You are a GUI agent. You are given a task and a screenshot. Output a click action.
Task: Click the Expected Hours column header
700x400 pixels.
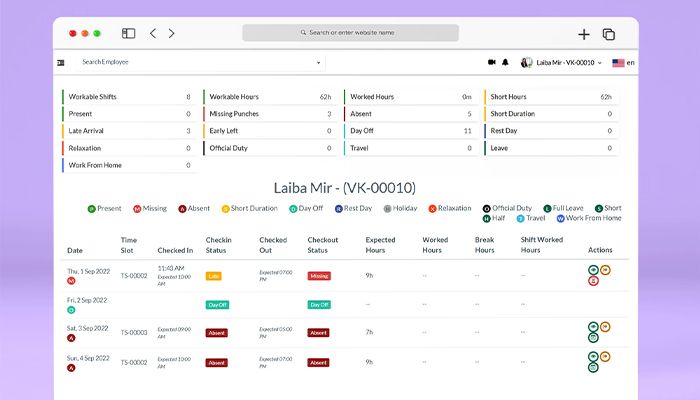tap(380, 245)
